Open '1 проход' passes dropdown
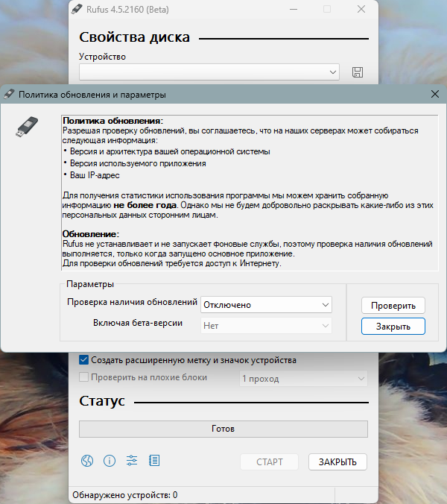This screenshot has height=504, width=447. pyautogui.click(x=303, y=379)
